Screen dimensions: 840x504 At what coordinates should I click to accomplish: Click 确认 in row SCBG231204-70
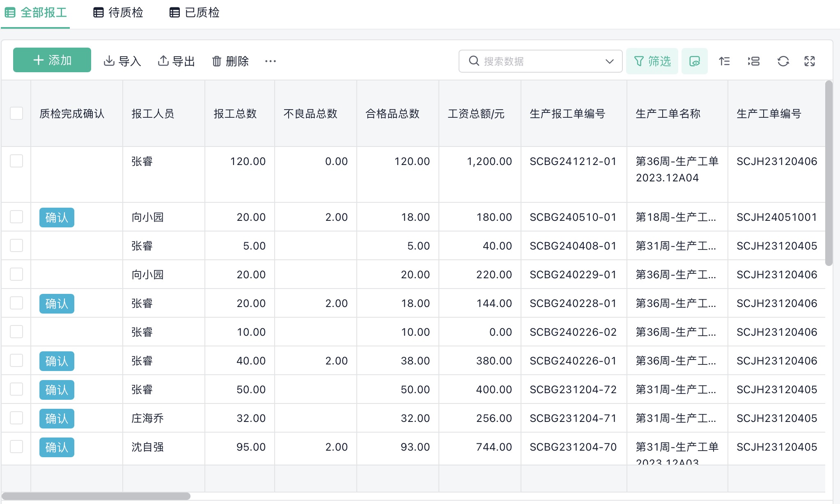point(57,447)
